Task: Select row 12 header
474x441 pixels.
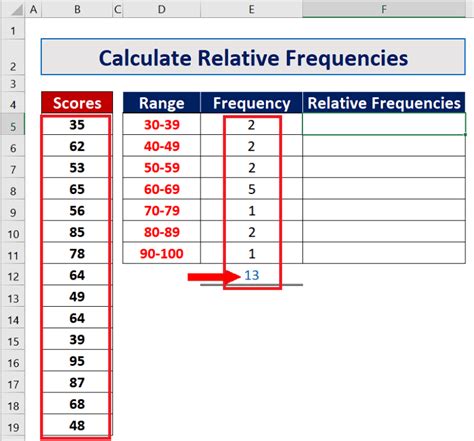Action: point(13,274)
